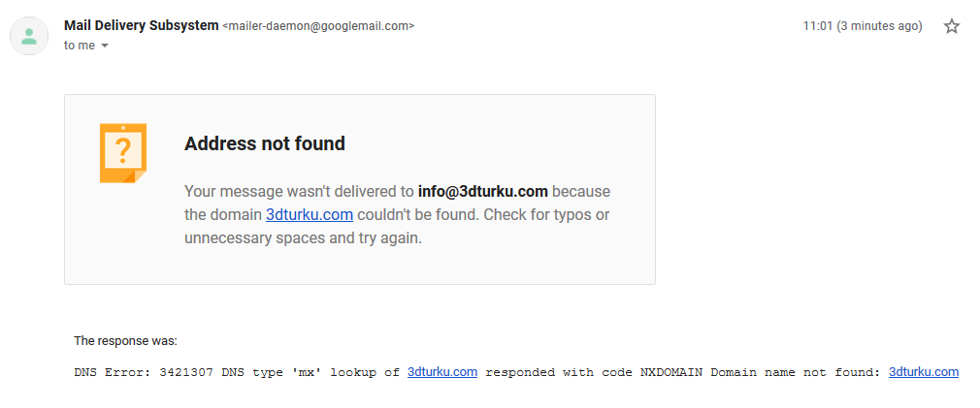980x408 pixels.
Task: Expand recipient details arrow beside "to me"
Action: point(105,46)
